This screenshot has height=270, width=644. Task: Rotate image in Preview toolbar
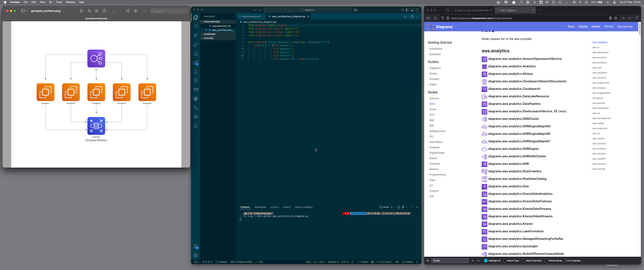(x=128, y=11)
